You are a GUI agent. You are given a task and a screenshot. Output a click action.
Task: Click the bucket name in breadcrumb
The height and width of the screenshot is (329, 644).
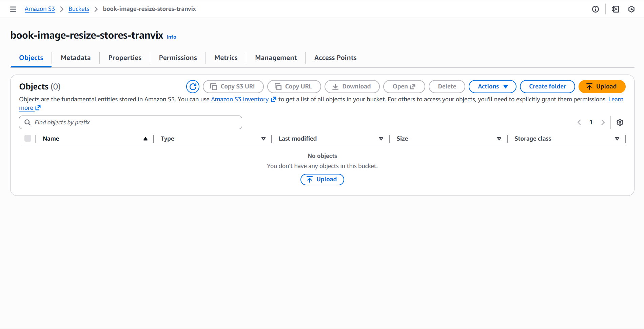150,9
